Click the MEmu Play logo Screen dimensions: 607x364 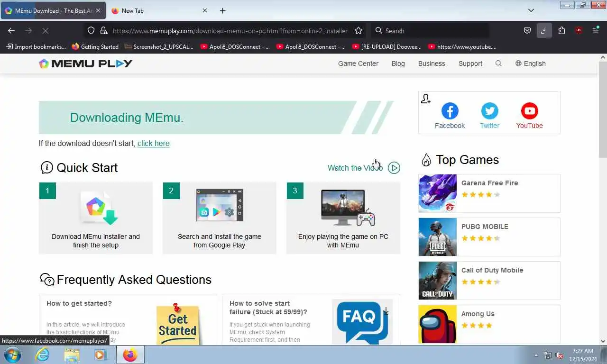(x=86, y=64)
